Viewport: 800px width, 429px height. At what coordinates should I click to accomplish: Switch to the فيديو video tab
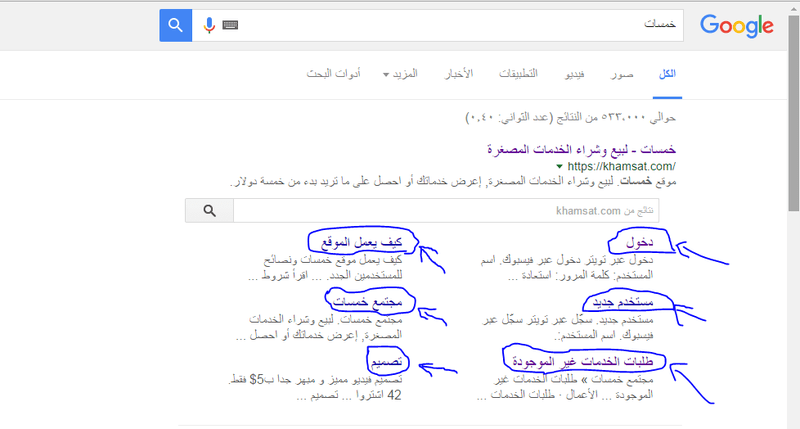(574, 74)
